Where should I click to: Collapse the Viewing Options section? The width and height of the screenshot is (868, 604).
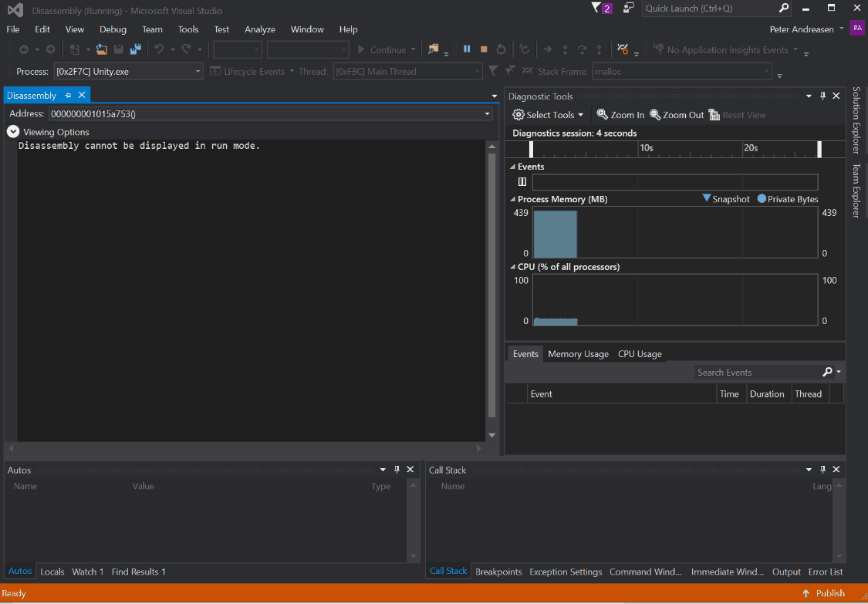pyautogui.click(x=12, y=131)
